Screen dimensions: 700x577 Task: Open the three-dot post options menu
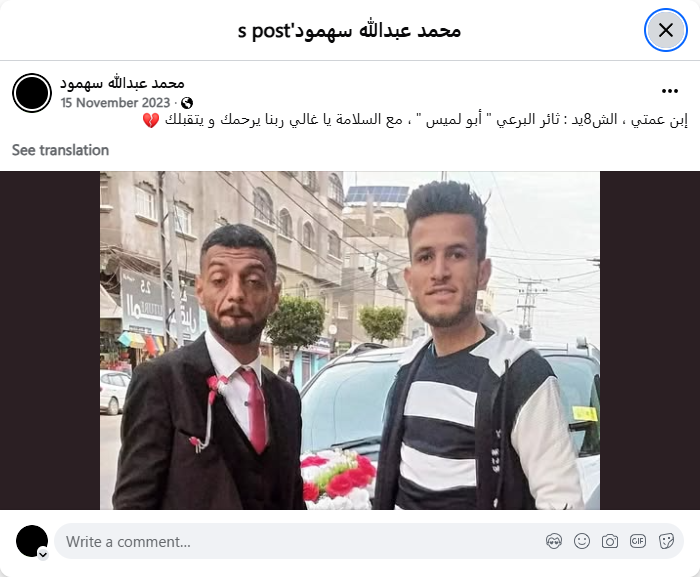click(x=670, y=91)
